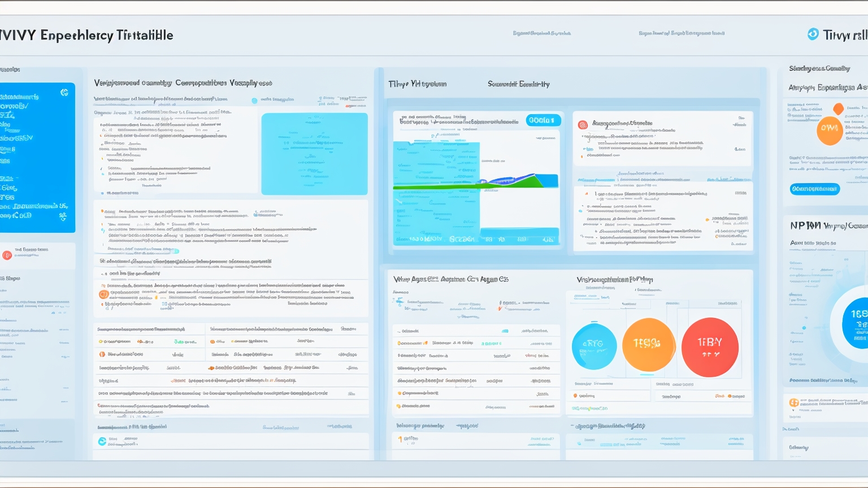This screenshot has height=488, width=868.
Task: Select the second tab above the chart panel
Action: 518,84
